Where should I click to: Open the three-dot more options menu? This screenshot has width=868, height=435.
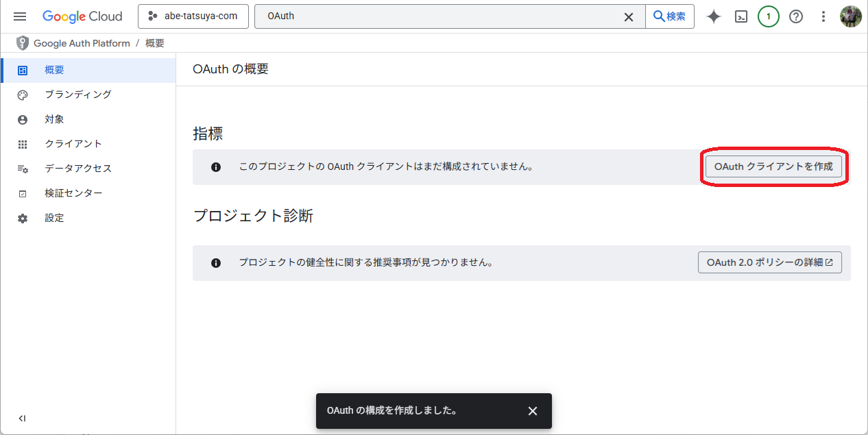[x=823, y=16]
